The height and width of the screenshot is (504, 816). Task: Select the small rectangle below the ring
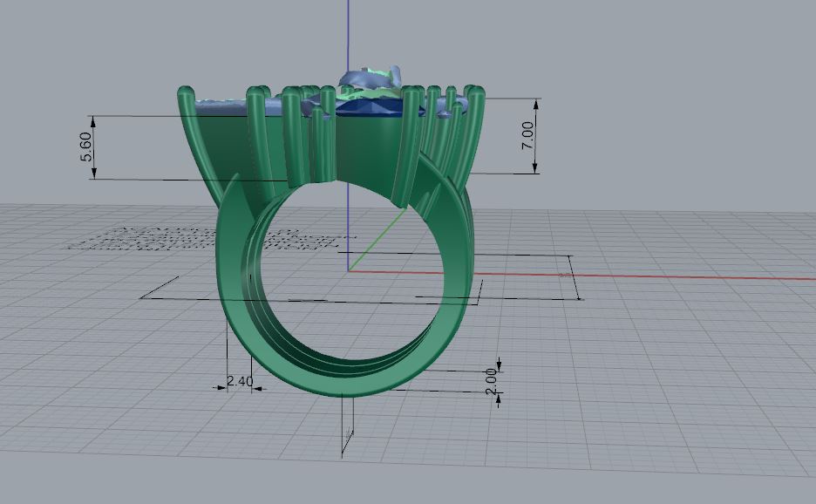[x=347, y=427]
